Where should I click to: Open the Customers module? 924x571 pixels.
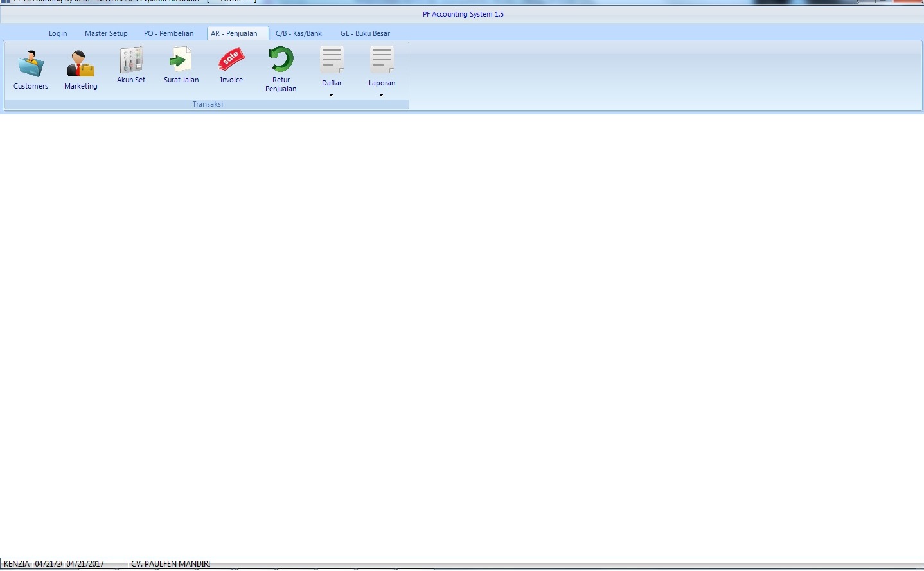(31, 70)
